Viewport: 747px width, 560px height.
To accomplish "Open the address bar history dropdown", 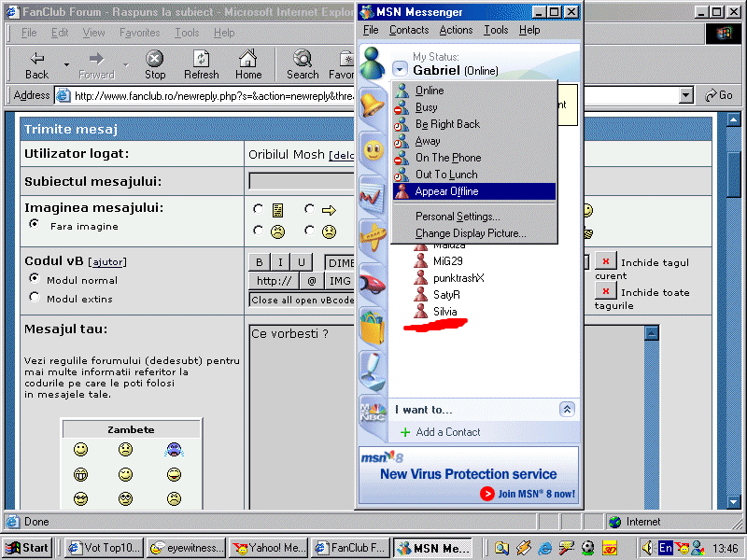I will pos(685,95).
